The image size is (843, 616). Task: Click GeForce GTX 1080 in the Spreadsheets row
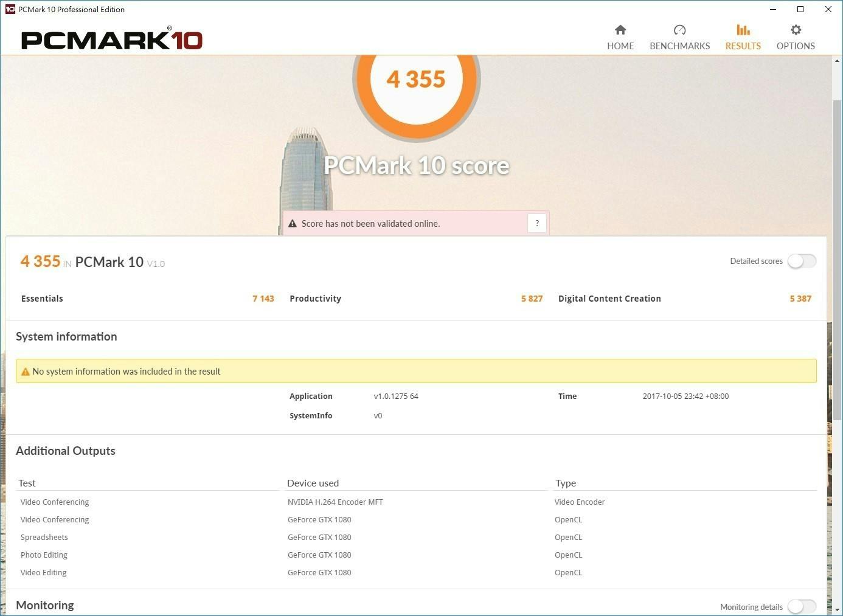coord(319,537)
